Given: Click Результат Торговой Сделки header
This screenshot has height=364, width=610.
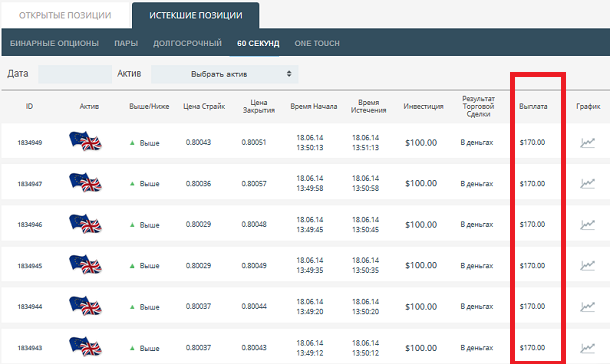Looking at the screenshot, I should tap(478, 106).
